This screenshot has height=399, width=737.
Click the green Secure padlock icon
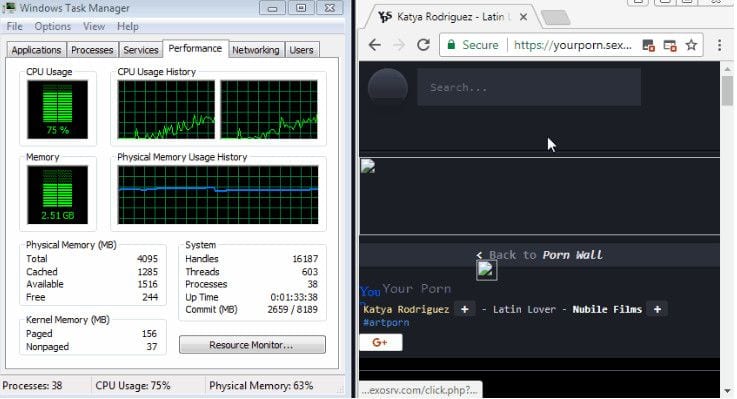[x=451, y=45]
